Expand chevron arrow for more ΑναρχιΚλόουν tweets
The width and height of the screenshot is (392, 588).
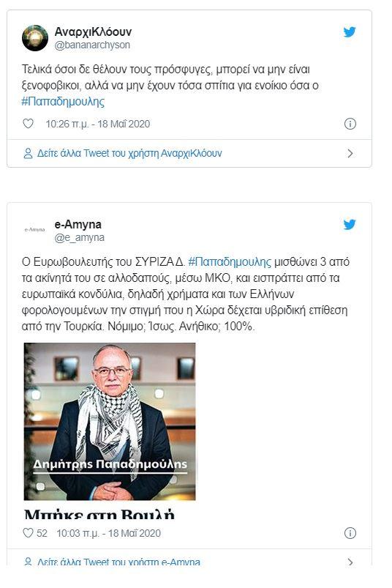point(350,153)
